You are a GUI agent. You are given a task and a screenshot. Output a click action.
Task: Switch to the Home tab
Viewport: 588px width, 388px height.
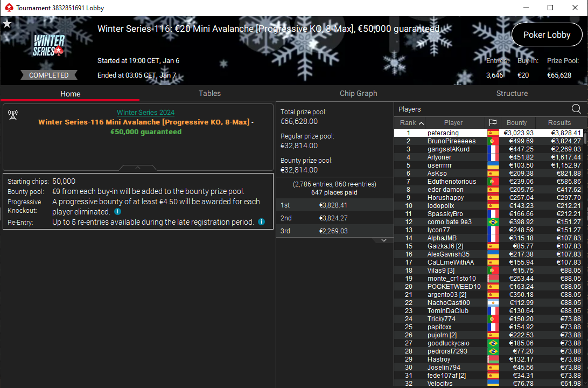point(70,94)
